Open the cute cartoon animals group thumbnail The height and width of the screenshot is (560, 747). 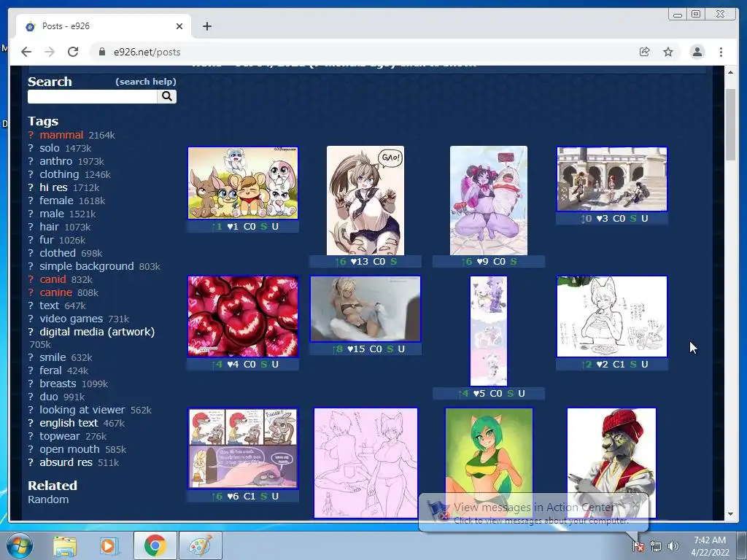tap(243, 183)
